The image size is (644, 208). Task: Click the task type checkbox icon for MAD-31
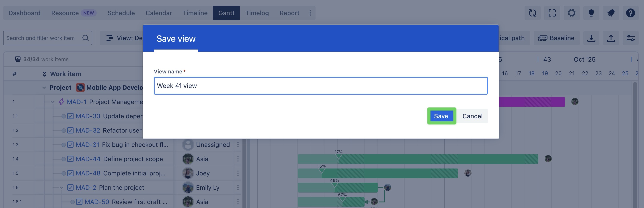[x=70, y=145]
